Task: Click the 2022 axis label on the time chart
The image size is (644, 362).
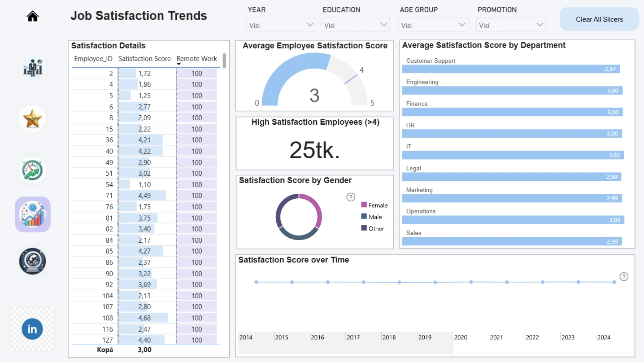Action: pos(532,337)
